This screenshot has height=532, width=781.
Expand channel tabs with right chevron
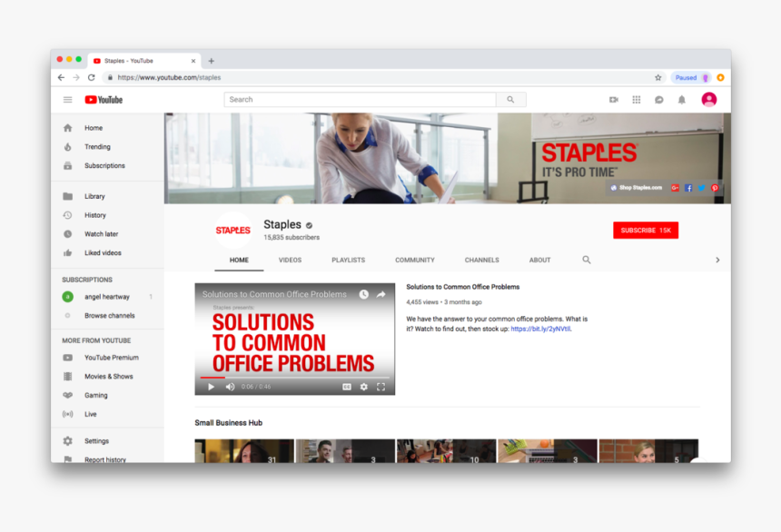click(x=717, y=260)
